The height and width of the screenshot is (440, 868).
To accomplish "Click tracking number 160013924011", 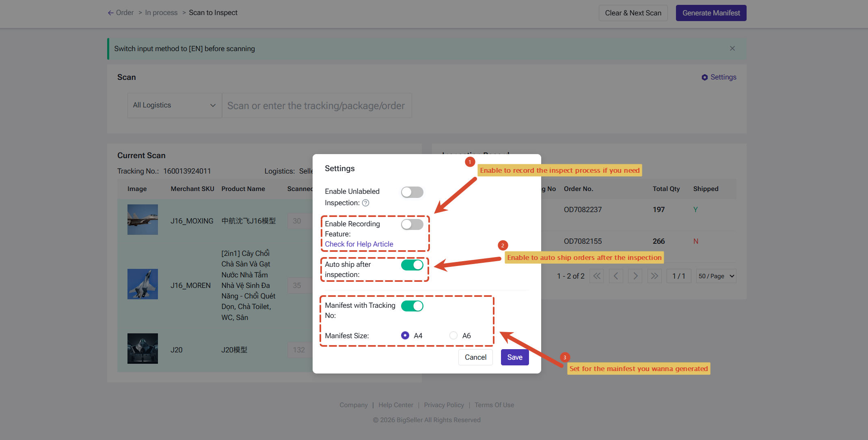I will coord(187,171).
